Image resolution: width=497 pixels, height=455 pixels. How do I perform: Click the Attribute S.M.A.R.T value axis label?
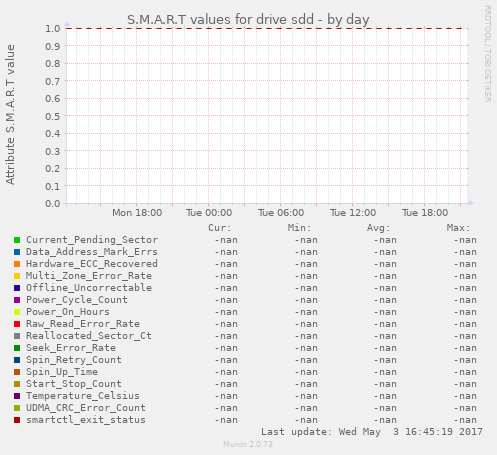pos(10,115)
